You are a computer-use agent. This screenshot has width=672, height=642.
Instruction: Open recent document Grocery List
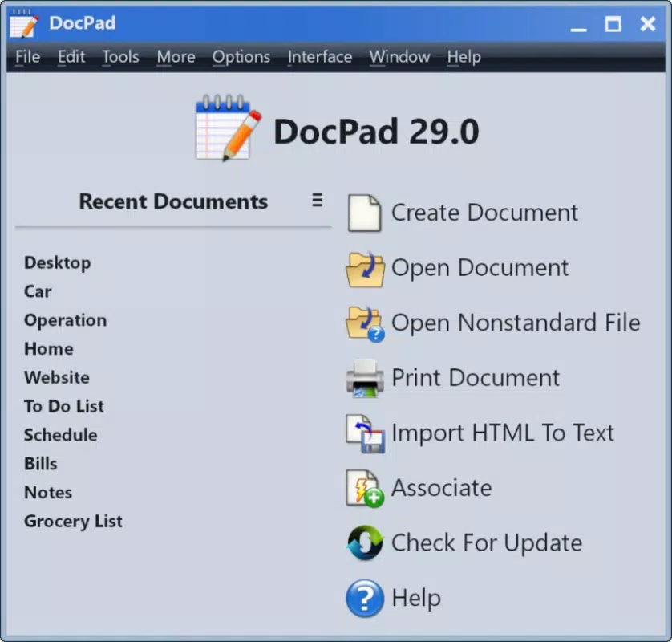[73, 522]
